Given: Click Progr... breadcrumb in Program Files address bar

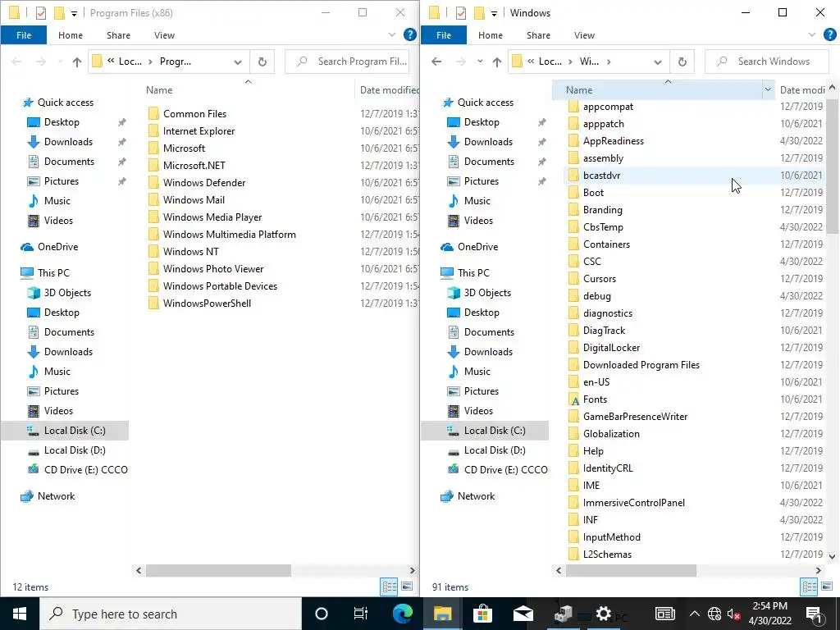Looking at the screenshot, I should (x=176, y=62).
